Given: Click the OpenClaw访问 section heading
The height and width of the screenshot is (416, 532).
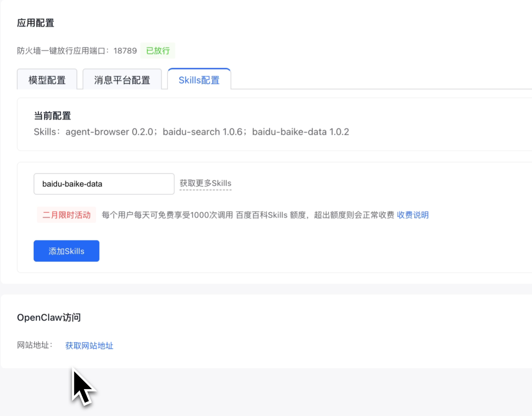Looking at the screenshot, I should tap(48, 317).
